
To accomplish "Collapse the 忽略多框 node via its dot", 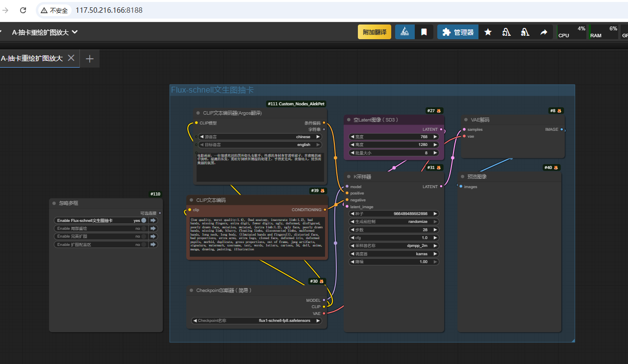I will 54,203.
